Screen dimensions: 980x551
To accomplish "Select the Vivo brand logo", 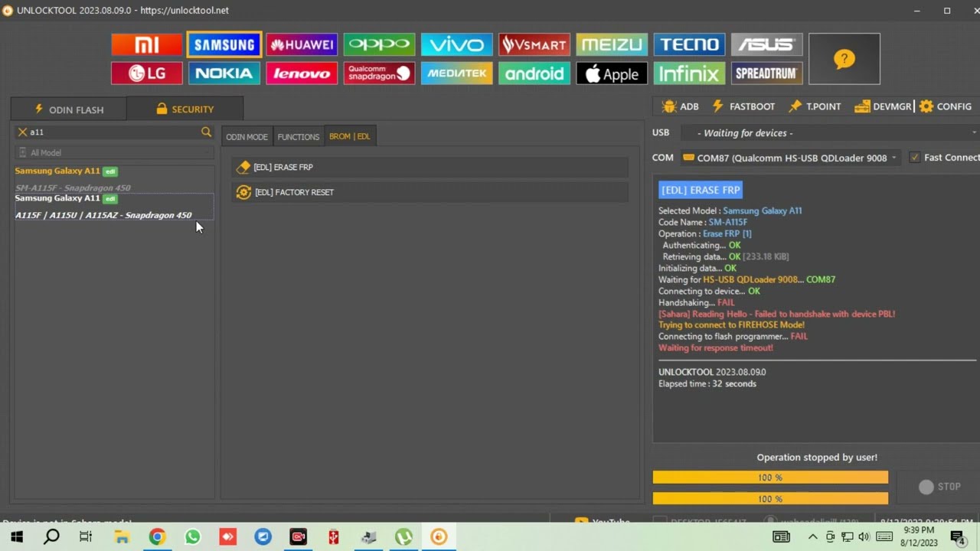I will (x=456, y=44).
